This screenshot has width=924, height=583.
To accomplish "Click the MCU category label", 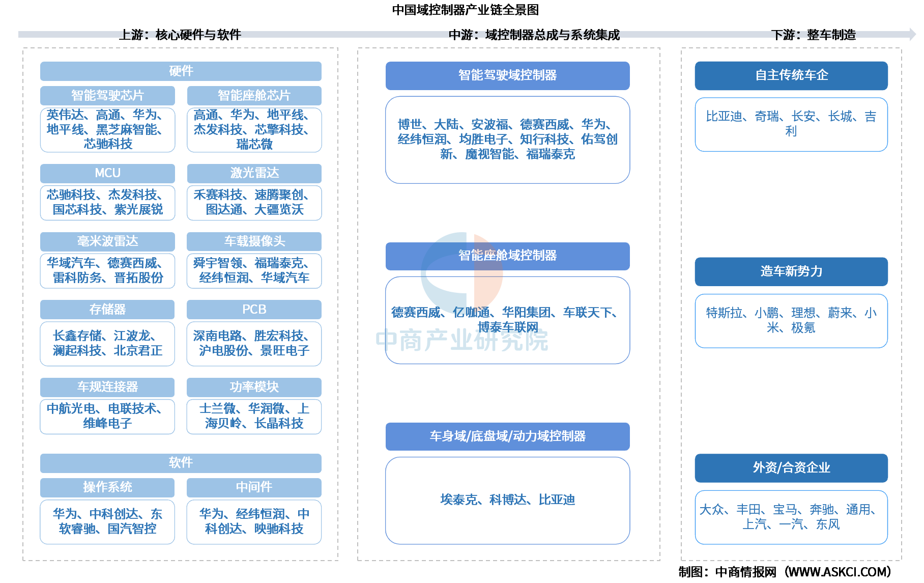I will click(x=107, y=173).
